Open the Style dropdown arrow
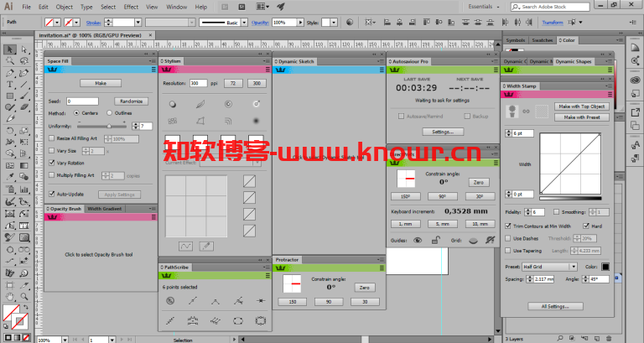This screenshot has width=644, height=343. [334, 23]
